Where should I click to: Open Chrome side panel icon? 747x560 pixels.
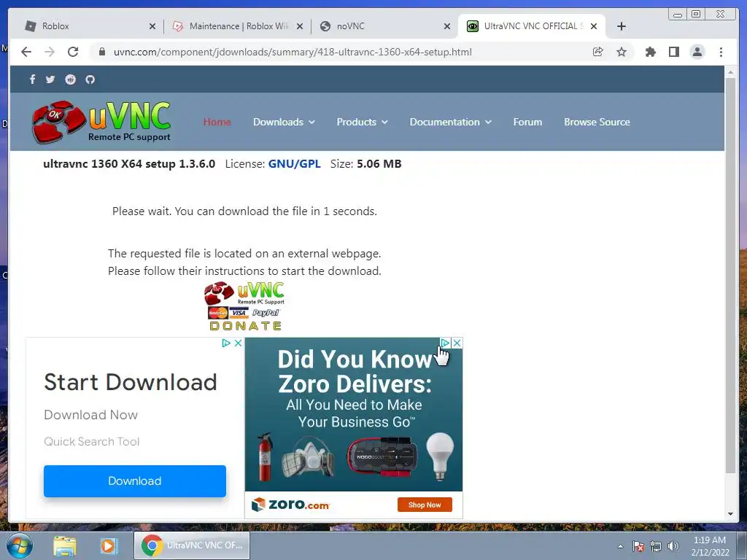[x=673, y=52]
